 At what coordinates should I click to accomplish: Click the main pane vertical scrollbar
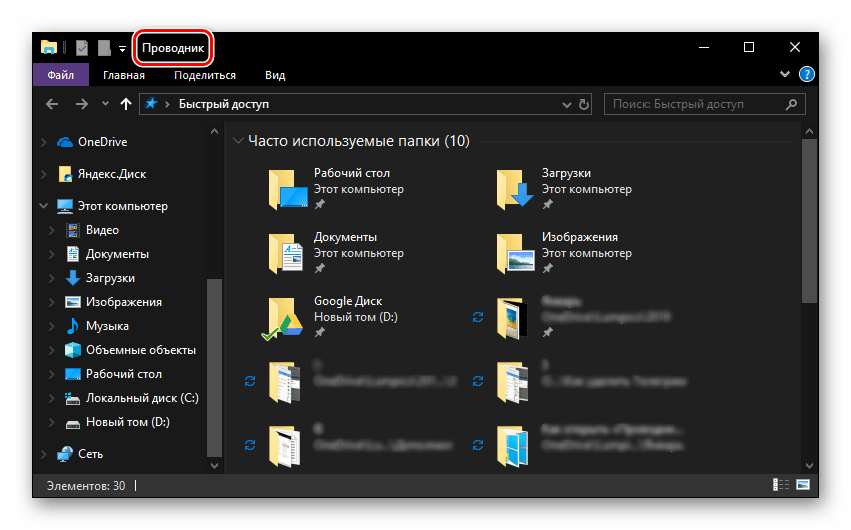(x=810, y=220)
